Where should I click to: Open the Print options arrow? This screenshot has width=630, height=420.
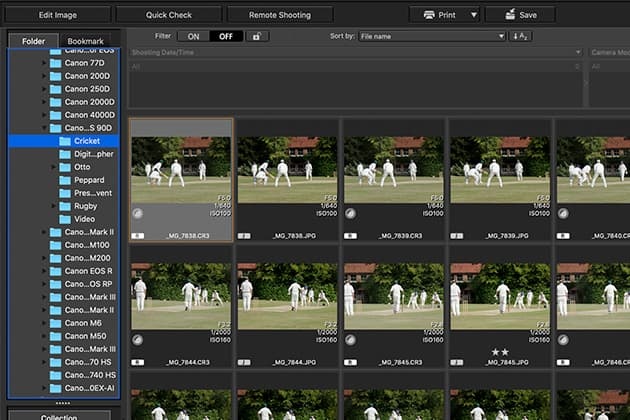click(474, 15)
